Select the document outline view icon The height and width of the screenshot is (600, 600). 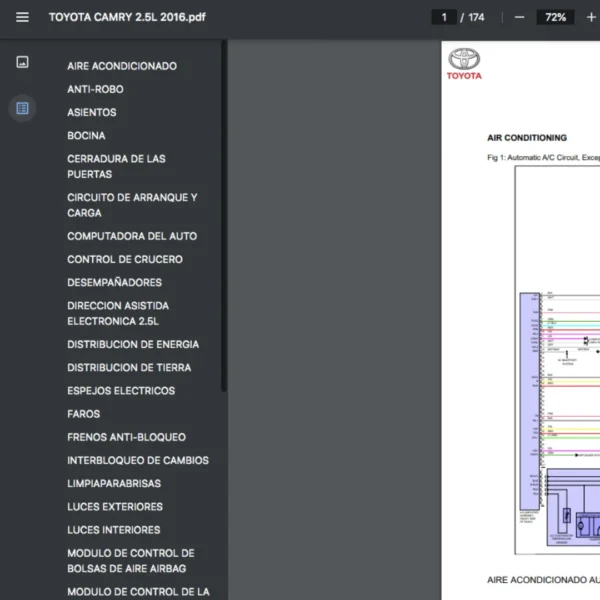pos(22,108)
